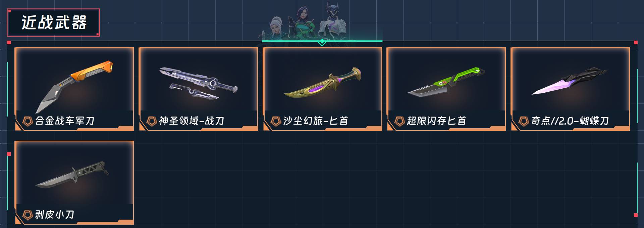This screenshot has width=644, height=228.
Task: Click the 合金战车军刀 name label
Action: [65, 121]
